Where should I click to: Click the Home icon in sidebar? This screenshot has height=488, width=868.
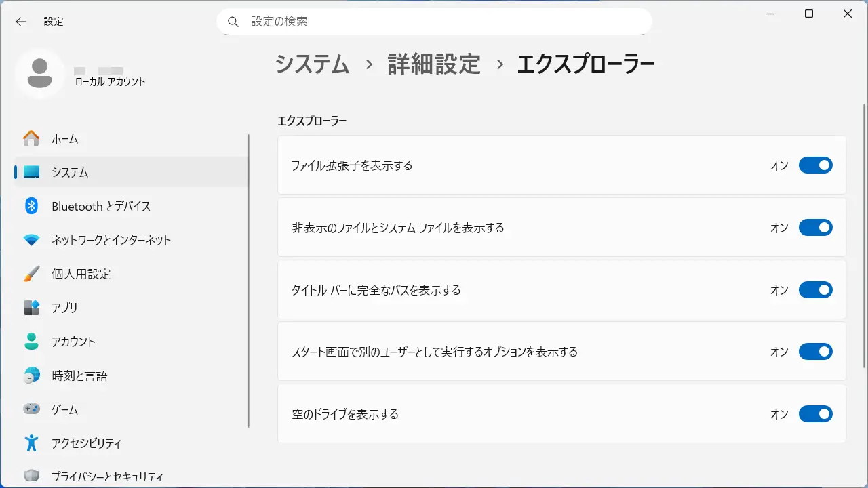31,138
